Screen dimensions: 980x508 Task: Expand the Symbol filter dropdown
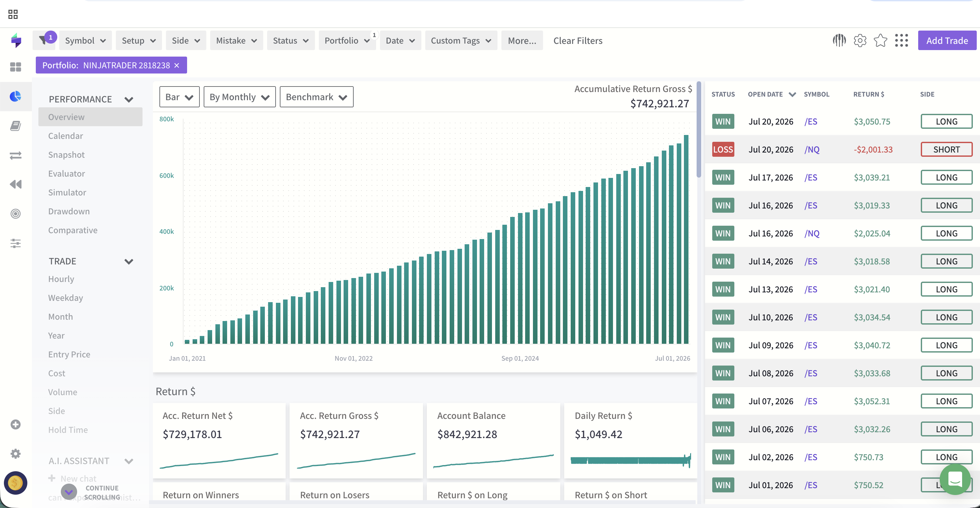tap(85, 40)
